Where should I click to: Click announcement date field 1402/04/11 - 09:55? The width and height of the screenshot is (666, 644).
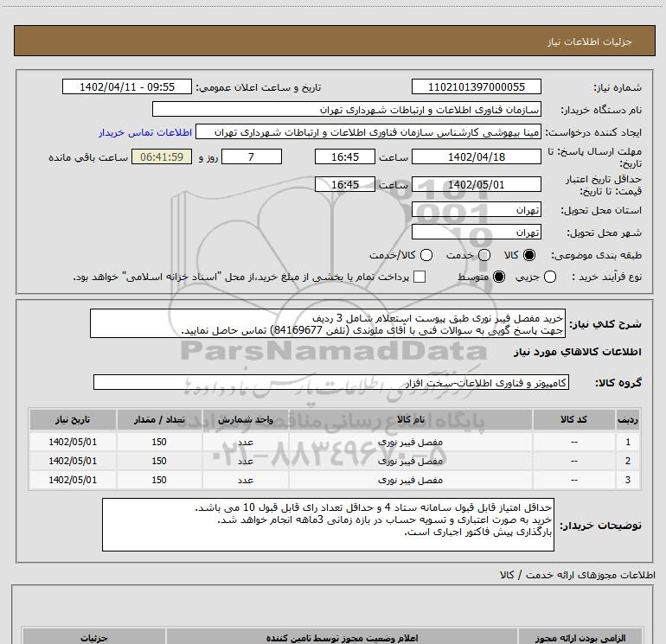click(127, 86)
